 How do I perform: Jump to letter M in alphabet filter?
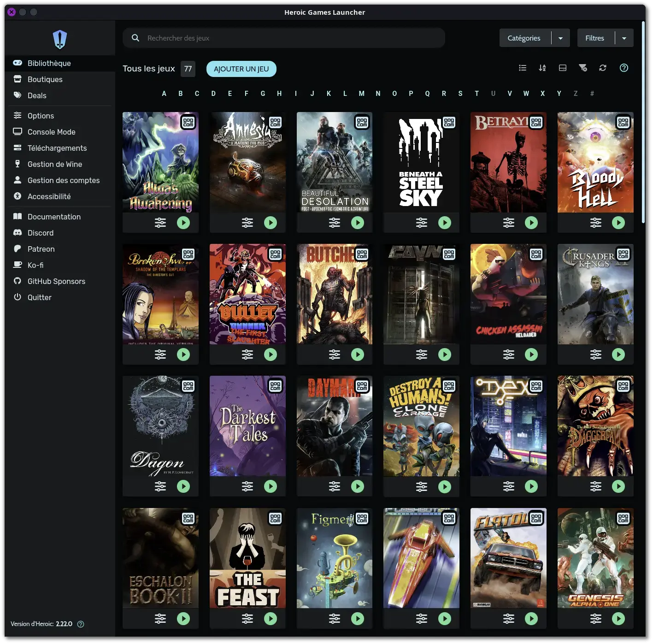click(362, 94)
